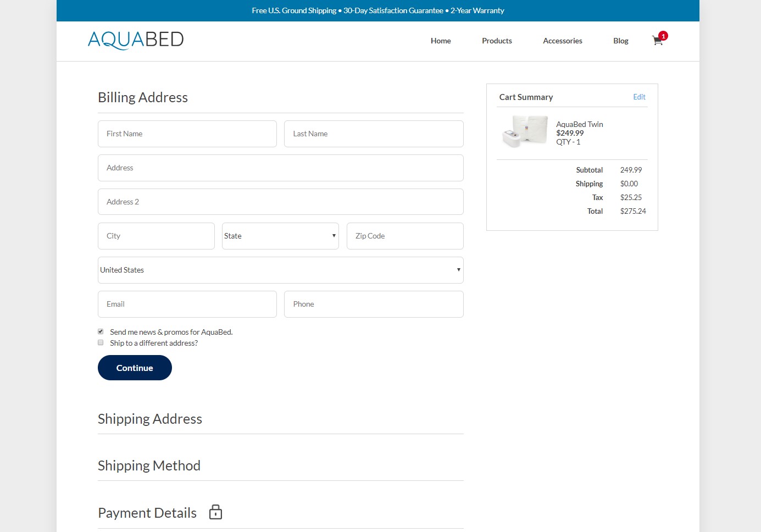Select the City input field

point(156,236)
